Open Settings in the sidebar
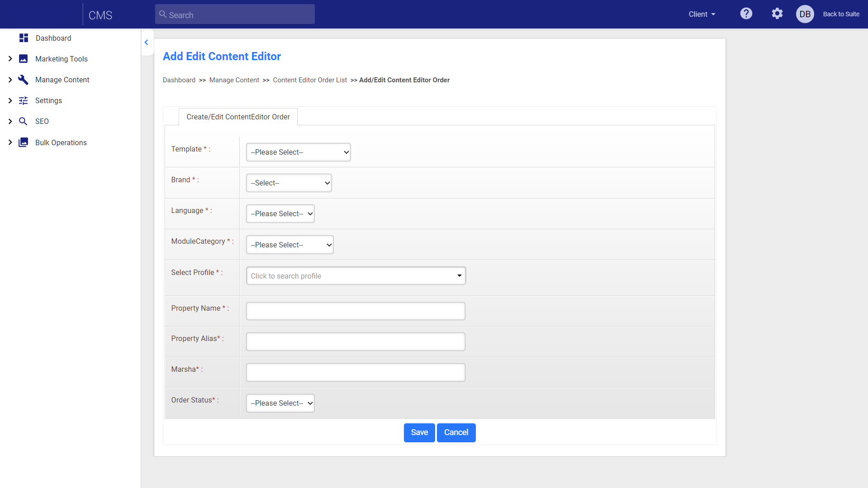The image size is (868, 488). coord(48,100)
